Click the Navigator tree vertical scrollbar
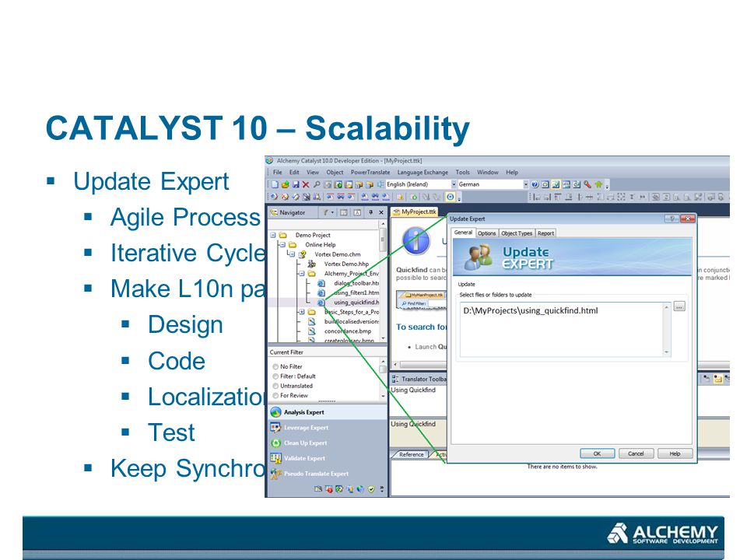This screenshot has width=747, height=560. [383, 281]
